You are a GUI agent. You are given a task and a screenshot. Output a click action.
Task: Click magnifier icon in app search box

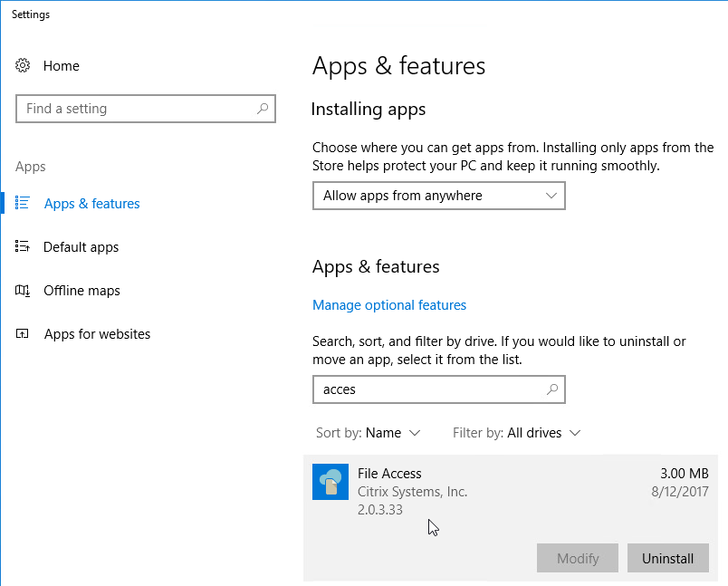click(x=552, y=389)
